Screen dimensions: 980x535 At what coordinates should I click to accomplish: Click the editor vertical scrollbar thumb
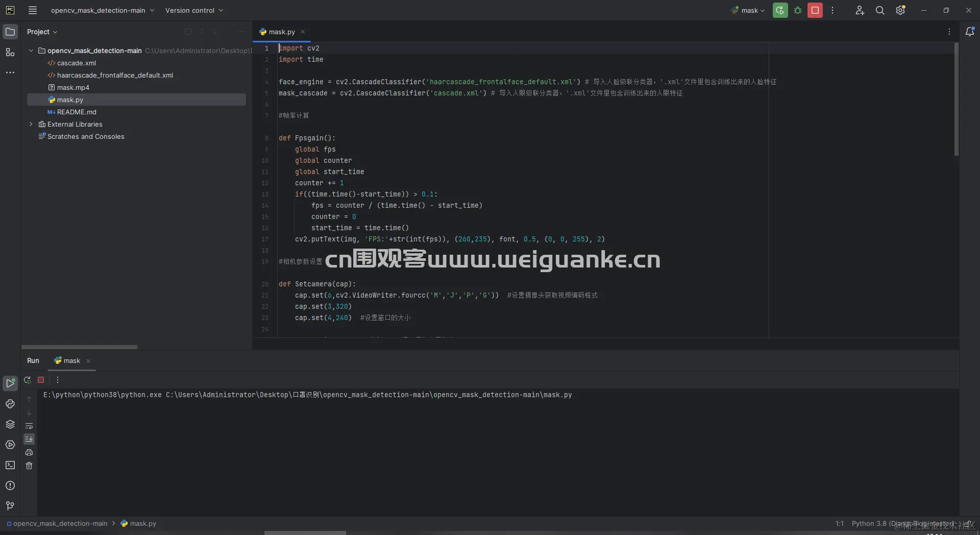(x=957, y=99)
